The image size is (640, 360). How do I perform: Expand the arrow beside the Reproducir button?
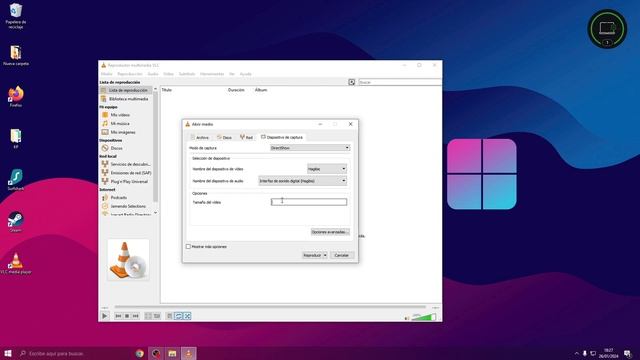[325, 255]
